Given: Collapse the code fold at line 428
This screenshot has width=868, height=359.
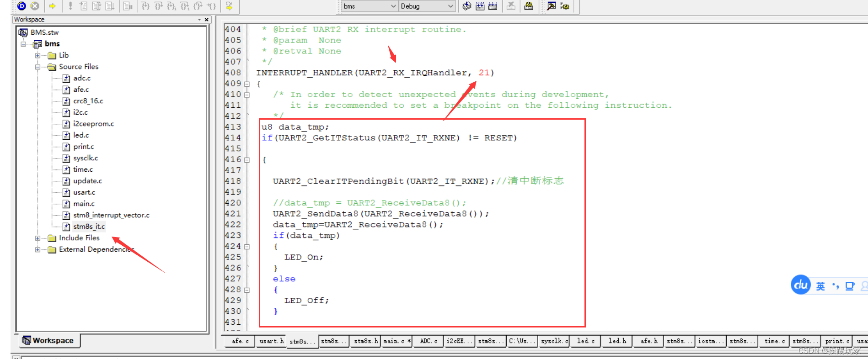Looking at the screenshot, I should (247, 290).
